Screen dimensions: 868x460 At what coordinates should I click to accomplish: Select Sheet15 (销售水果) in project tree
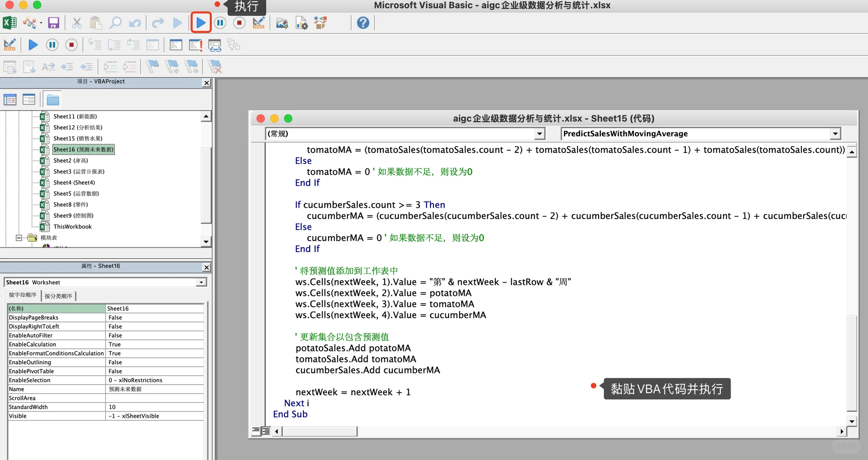[x=78, y=138]
